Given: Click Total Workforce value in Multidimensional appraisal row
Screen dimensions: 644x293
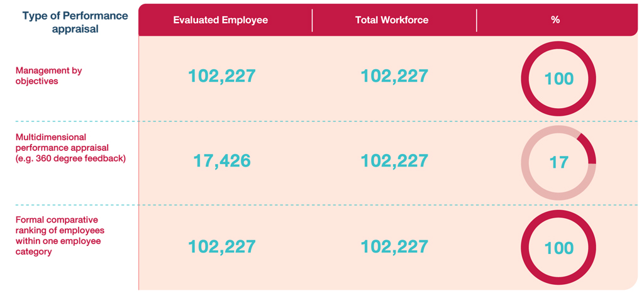Looking at the screenshot, I should (394, 161).
